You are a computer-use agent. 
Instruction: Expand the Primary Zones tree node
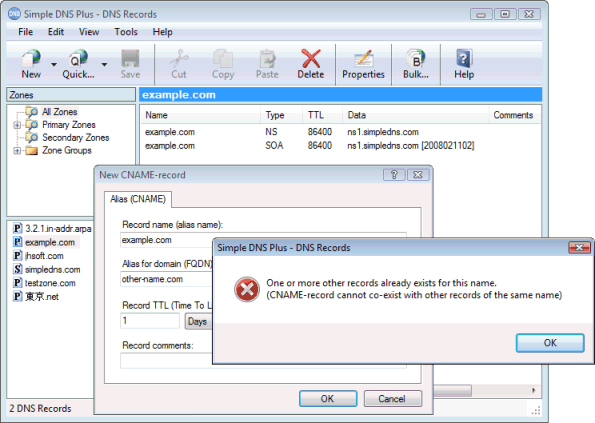[17, 125]
